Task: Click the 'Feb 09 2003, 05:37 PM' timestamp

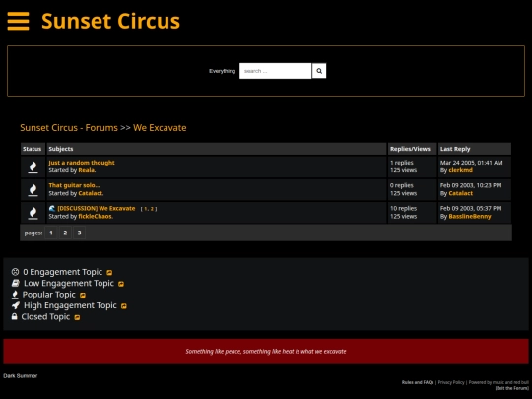Action: pyautogui.click(x=471, y=208)
